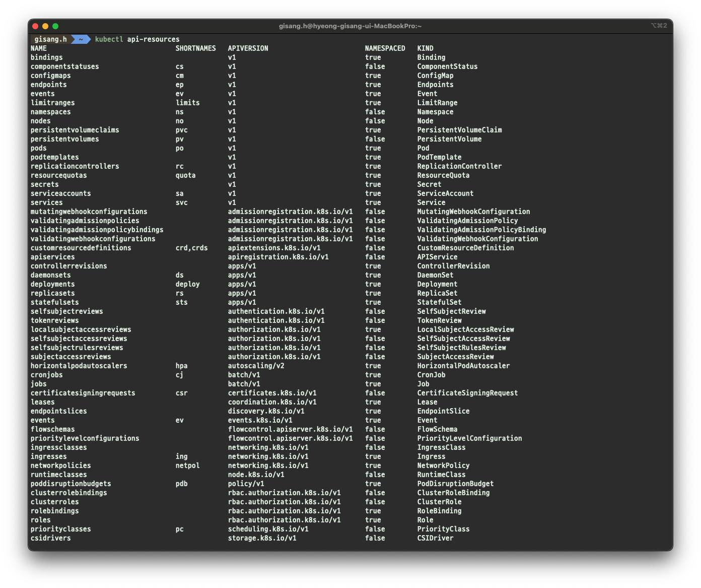The image size is (701, 588).
Task: Click the scheduling.k8s.io/v1 API version
Action: 268,529
